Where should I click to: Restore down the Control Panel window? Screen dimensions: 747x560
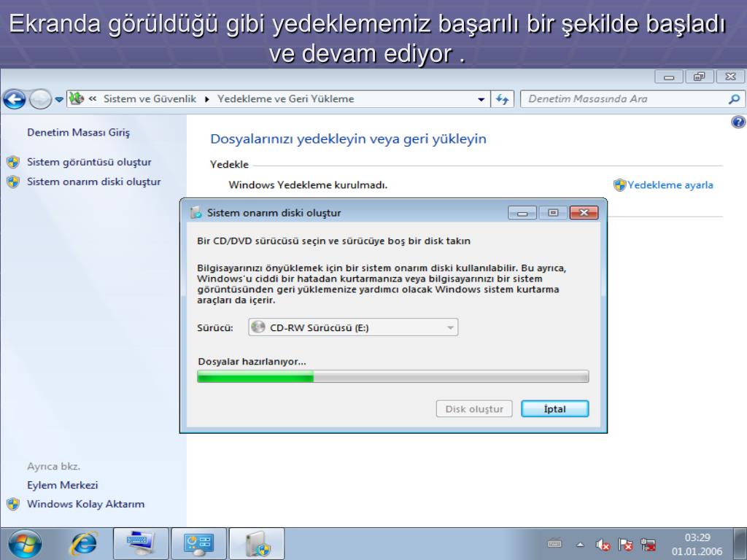pos(700,77)
